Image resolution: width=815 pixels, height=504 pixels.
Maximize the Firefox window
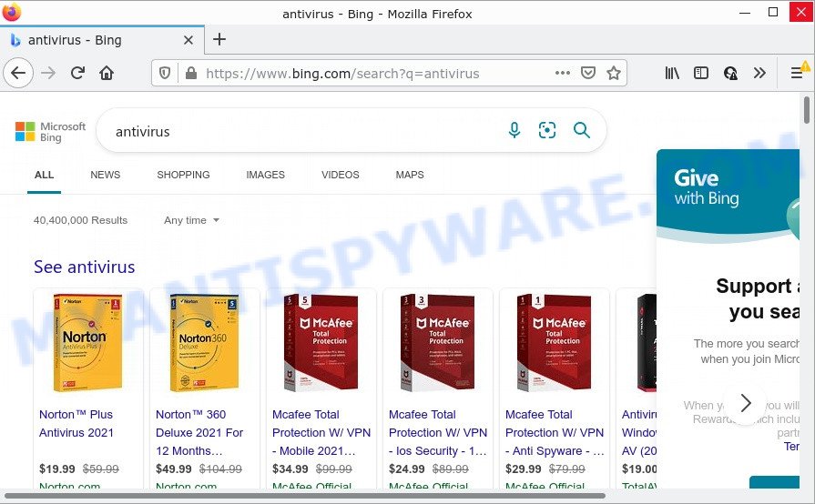[x=773, y=12]
